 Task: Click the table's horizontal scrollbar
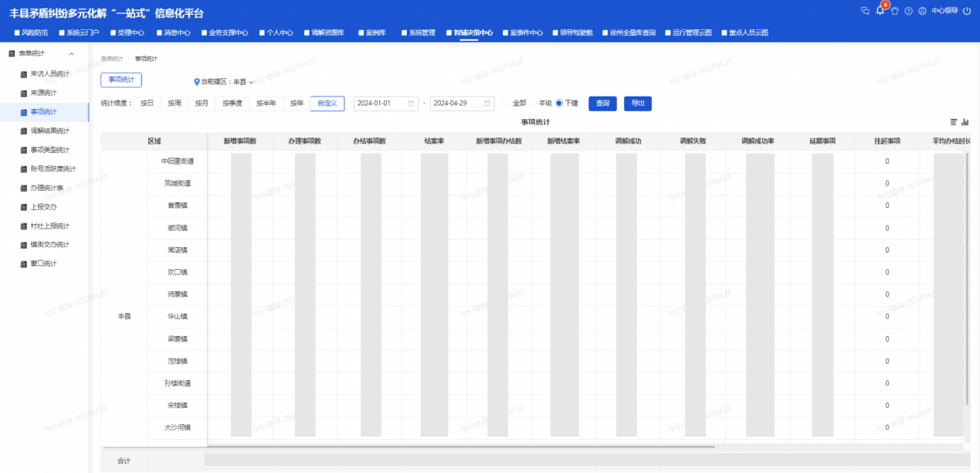[463, 446]
